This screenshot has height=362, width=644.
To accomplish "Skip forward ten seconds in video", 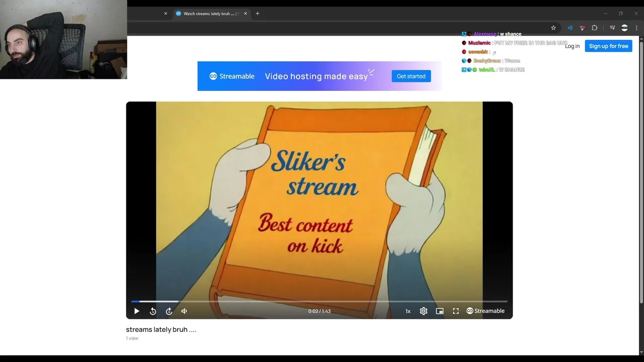I will click(169, 311).
